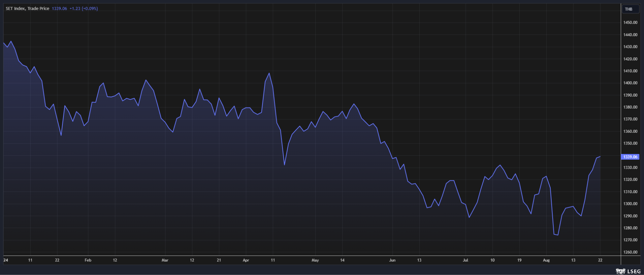Viewport: 644px width, 275px height.
Task: Click the 1450.00 price axis label
Action: 630,22
